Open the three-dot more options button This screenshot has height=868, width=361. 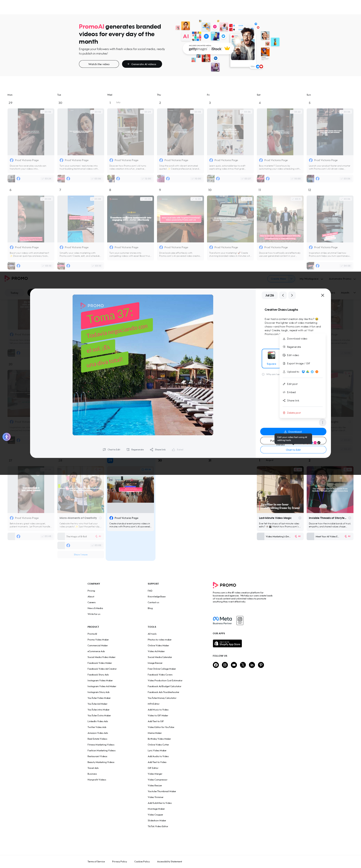[322, 422]
